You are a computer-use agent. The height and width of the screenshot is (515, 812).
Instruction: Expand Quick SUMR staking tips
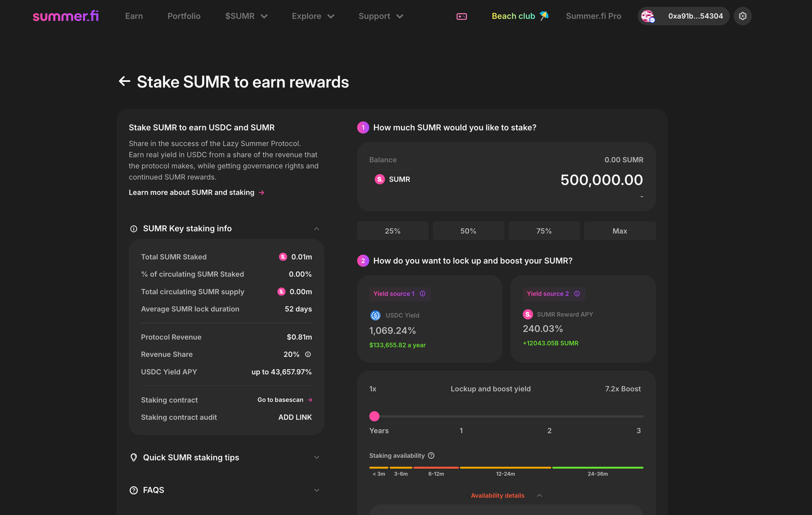(317, 458)
